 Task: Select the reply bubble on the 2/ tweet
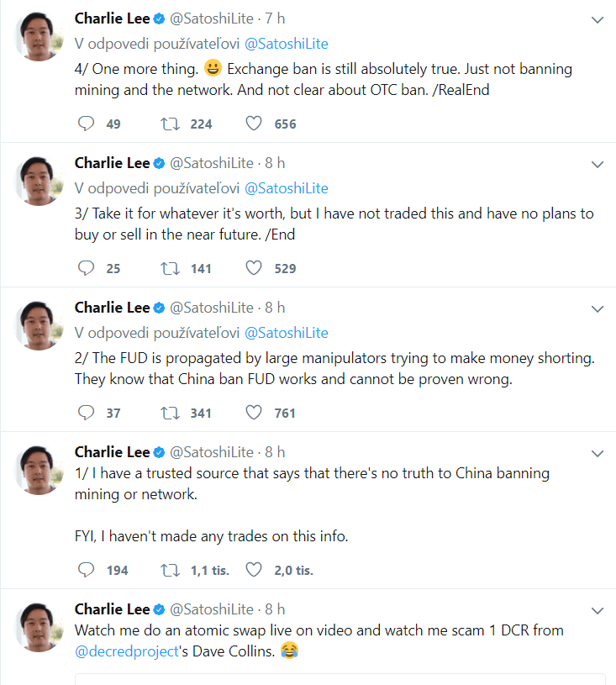(x=86, y=413)
